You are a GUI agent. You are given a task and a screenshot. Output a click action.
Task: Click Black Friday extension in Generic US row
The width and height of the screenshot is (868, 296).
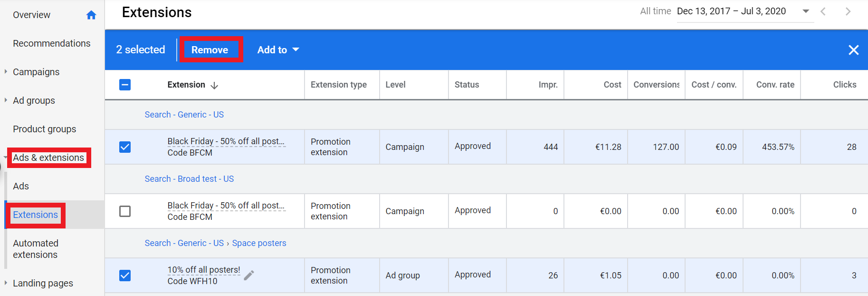pyautogui.click(x=226, y=141)
